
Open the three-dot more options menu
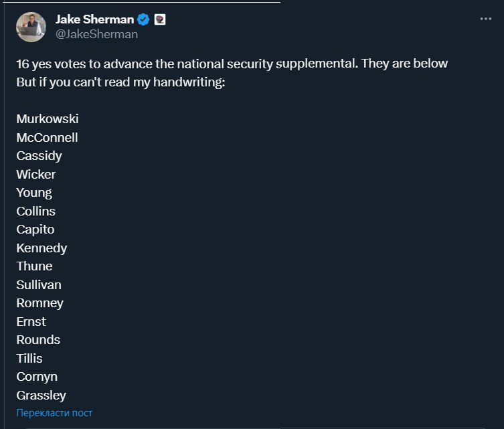486,19
